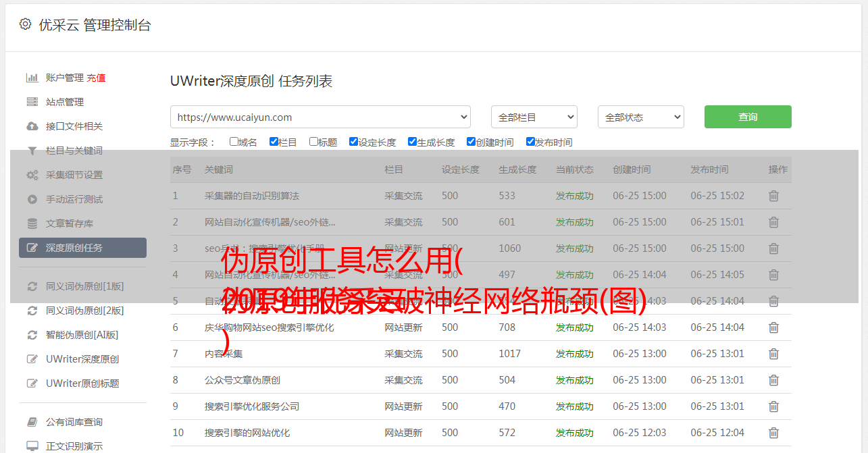Toggle the 设定长度 checkbox
868x453 pixels.
point(353,142)
